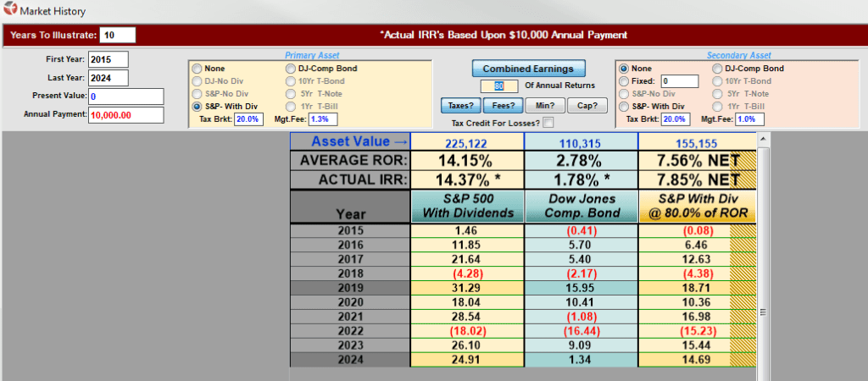Screen dimensions: 868x381
Task: Click the Cap? button
Action: click(587, 105)
